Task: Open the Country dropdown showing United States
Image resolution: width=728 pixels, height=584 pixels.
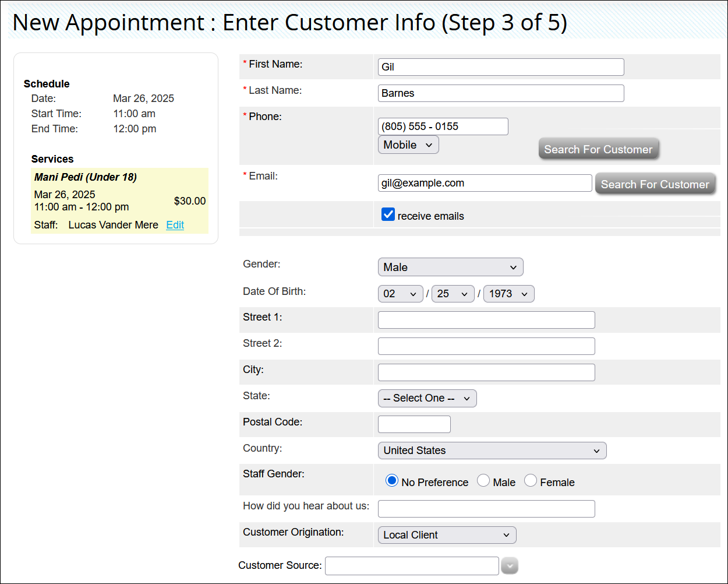Action: [492, 451]
